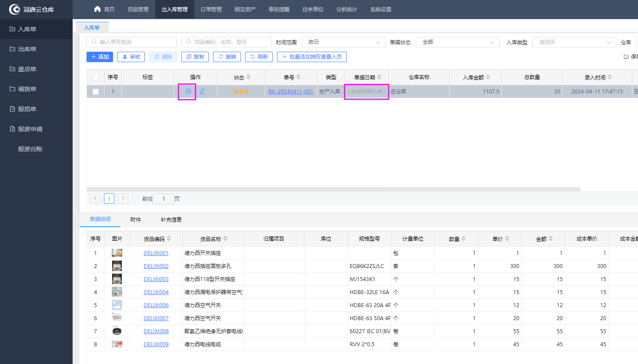Screen dimensions: 638x364
Task: Click the 盘点单 sidebar icon
Action: [x=12, y=69]
